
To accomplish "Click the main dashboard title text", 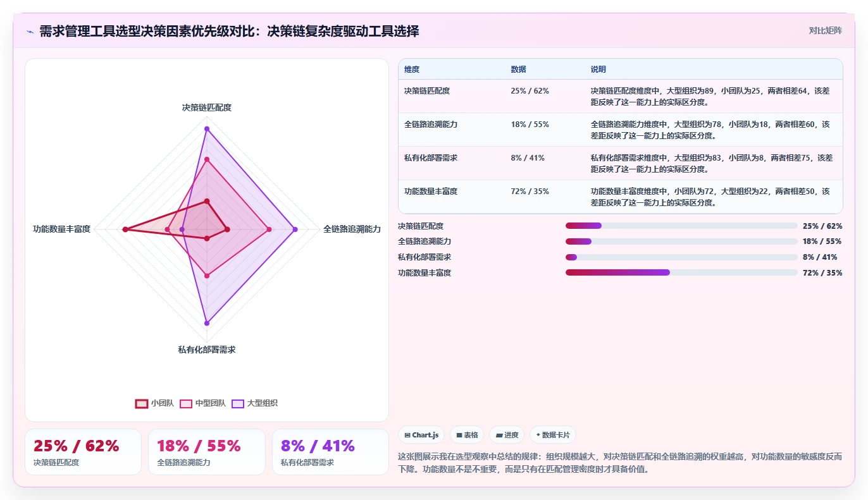I will tap(229, 32).
